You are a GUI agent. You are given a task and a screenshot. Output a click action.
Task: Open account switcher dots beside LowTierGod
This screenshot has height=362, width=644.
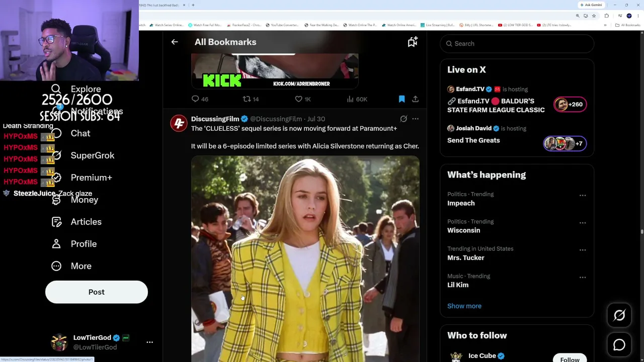[149, 342]
